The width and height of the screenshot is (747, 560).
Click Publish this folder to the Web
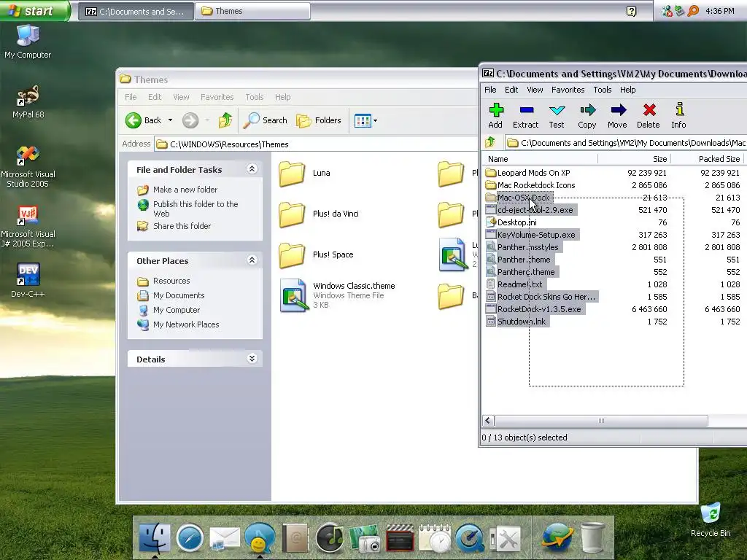[196, 209]
